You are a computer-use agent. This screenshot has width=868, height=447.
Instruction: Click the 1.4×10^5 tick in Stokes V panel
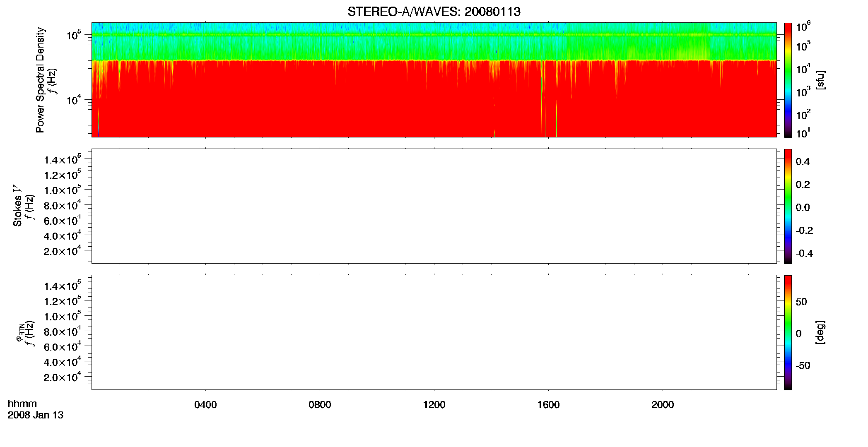point(63,159)
